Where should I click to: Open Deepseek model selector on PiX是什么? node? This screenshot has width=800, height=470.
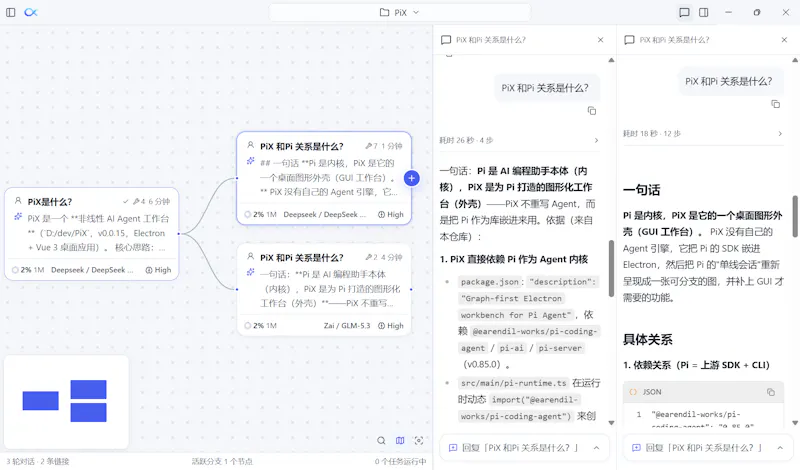coord(92,270)
